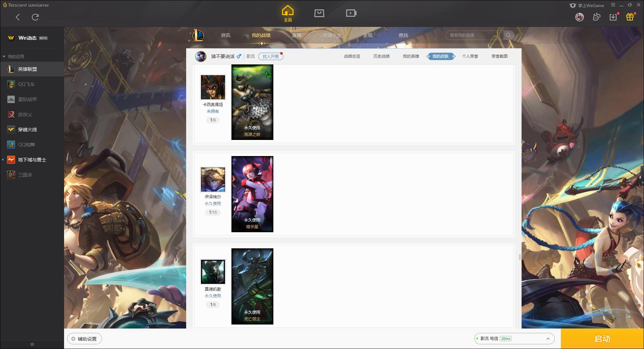
Task: Open the 发现 tab
Action: tap(368, 35)
